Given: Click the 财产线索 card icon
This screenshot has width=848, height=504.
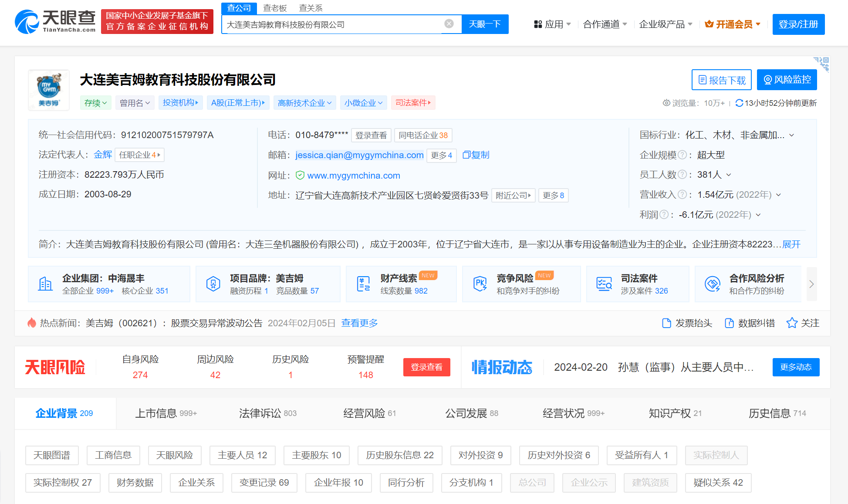Looking at the screenshot, I should tap(363, 284).
